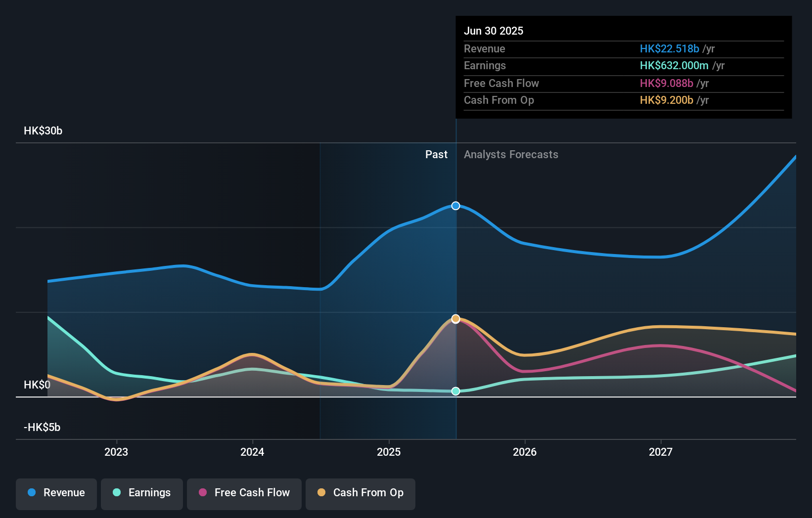
Task: Click the 'Free Cash Flow' row label in tooltip
Action: pos(501,83)
